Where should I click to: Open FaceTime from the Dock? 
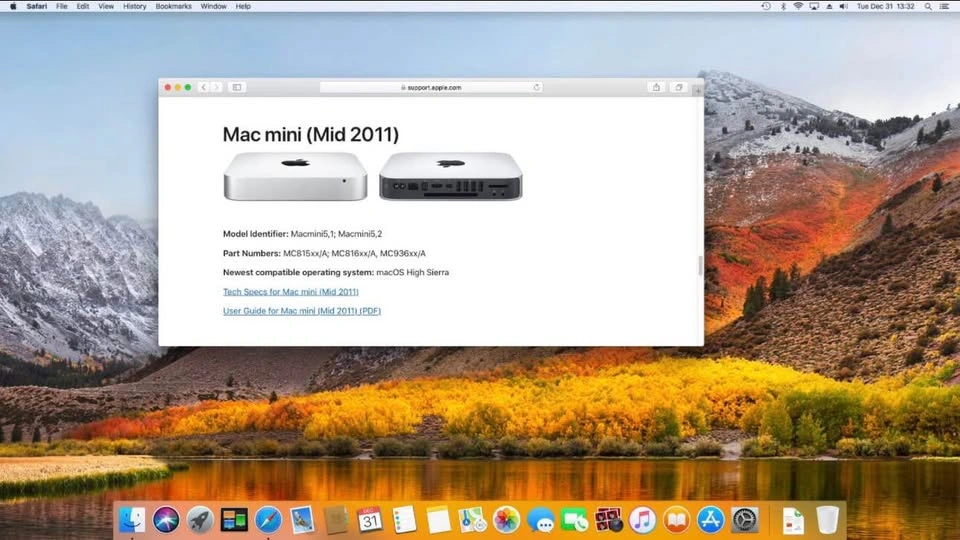(574, 520)
